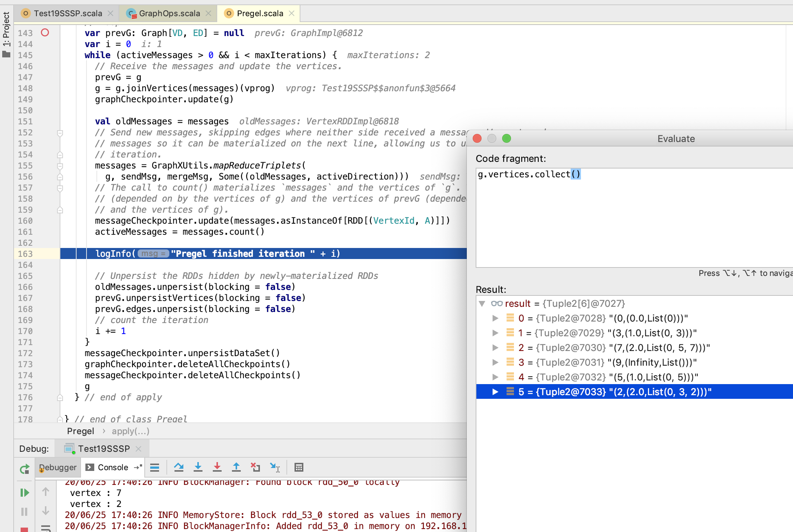Click into the Code fragment field

(x=634, y=218)
